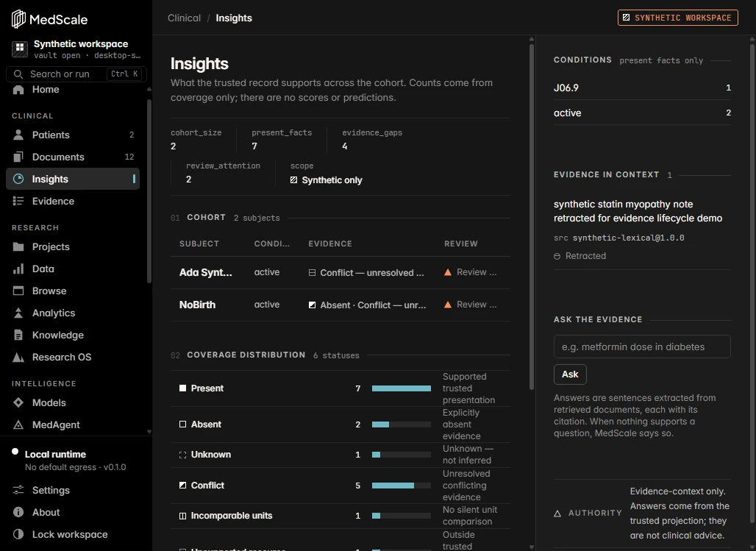Click the Search or run field
Image resolution: width=756 pixels, height=551 pixels.
[76, 74]
